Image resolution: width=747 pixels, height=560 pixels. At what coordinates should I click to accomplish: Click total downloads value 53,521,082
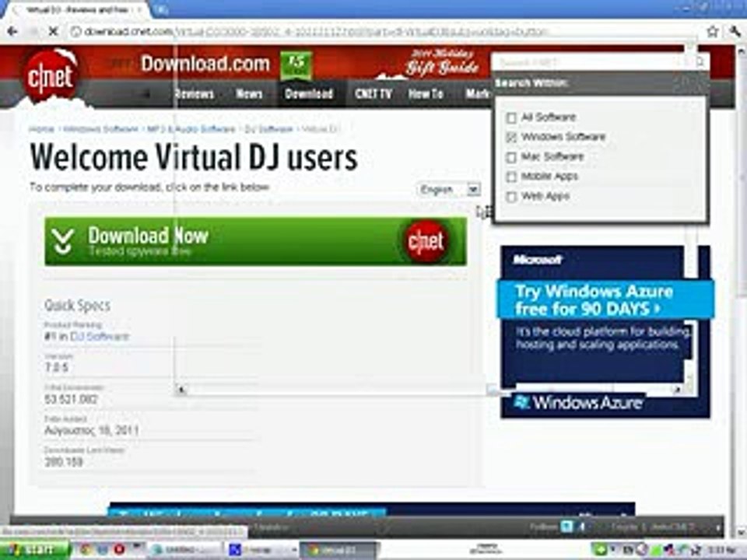click(71, 399)
